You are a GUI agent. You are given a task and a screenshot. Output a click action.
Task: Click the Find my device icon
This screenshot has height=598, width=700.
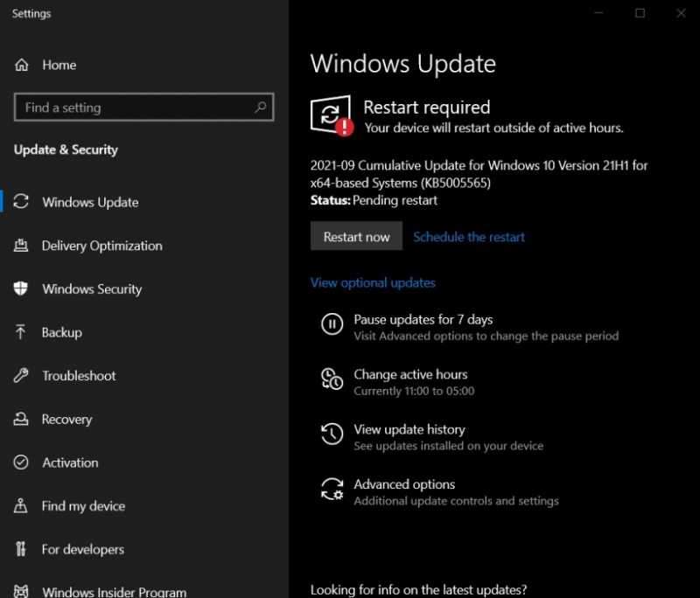(21, 505)
